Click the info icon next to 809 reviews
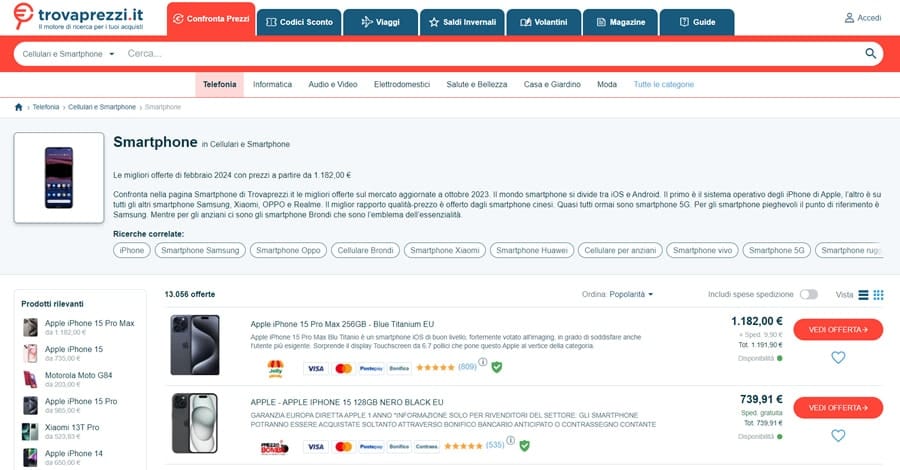 (483, 362)
